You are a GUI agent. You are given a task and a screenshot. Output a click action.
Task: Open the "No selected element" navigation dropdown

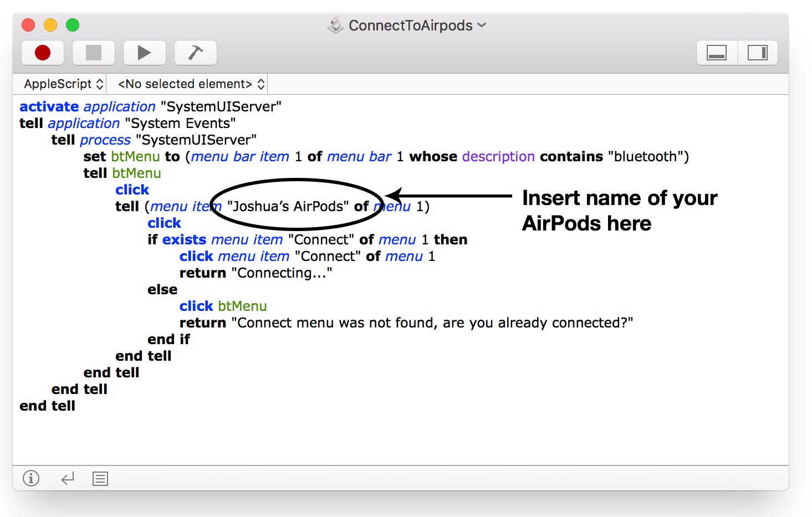(191, 84)
